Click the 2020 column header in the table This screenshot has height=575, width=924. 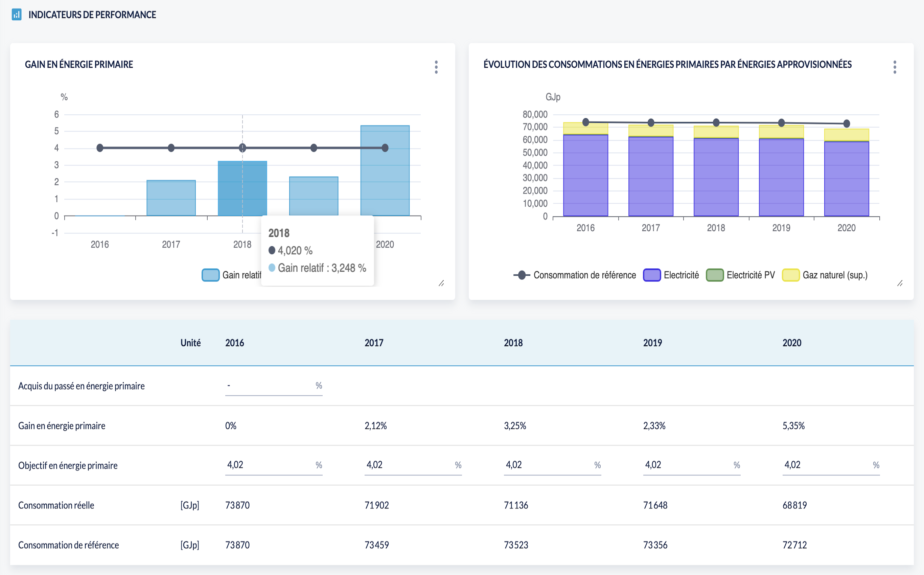(792, 343)
